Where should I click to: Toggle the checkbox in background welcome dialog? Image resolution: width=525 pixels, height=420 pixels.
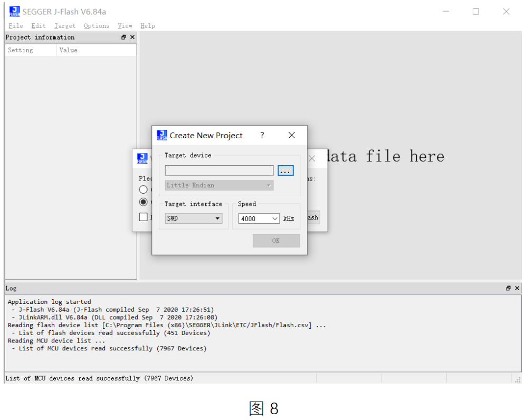pos(144,217)
